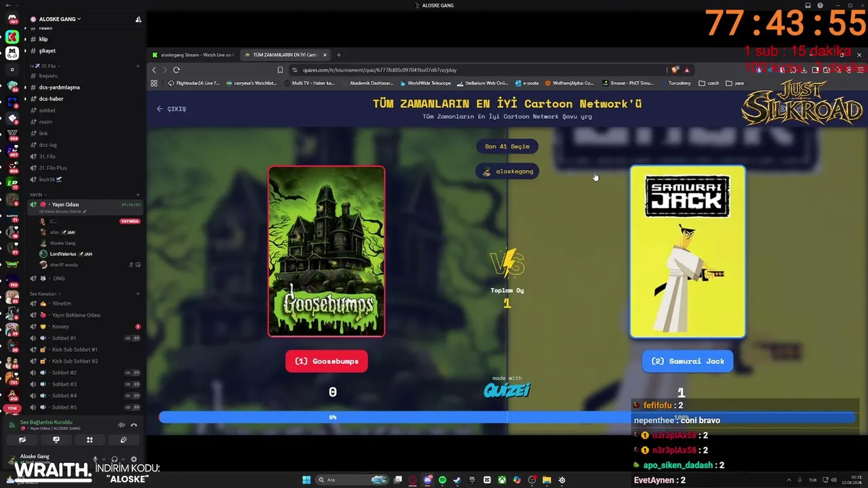Open Discord user settings gear
This screenshot has height=488, width=868.
click(134, 460)
